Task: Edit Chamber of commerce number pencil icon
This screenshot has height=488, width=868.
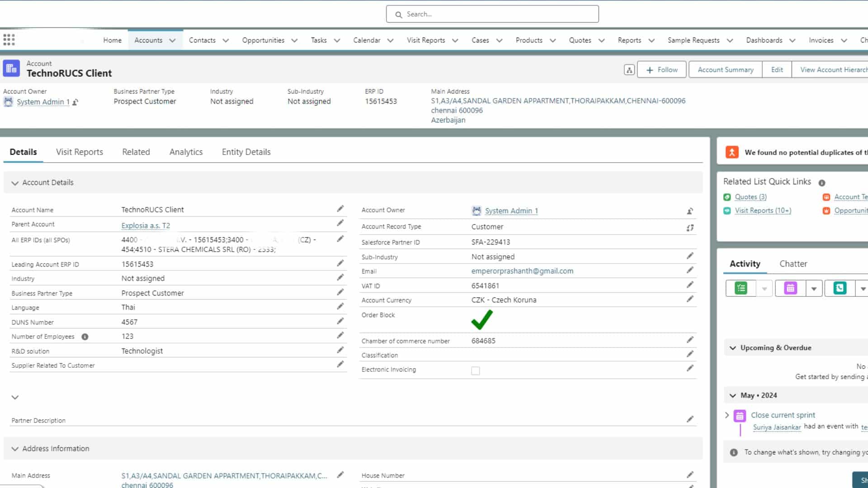Action: click(690, 340)
